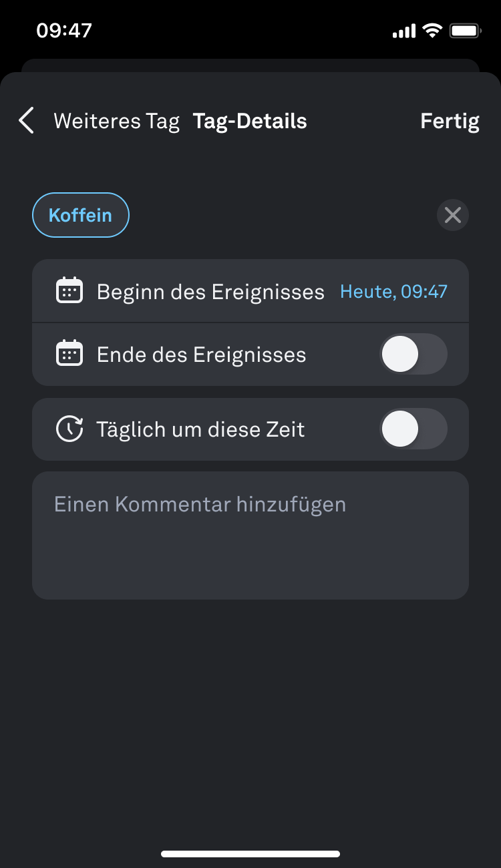Tap the Ende des Ereignisses label
This screenshot has width=501, height=868.
[201, 355]
